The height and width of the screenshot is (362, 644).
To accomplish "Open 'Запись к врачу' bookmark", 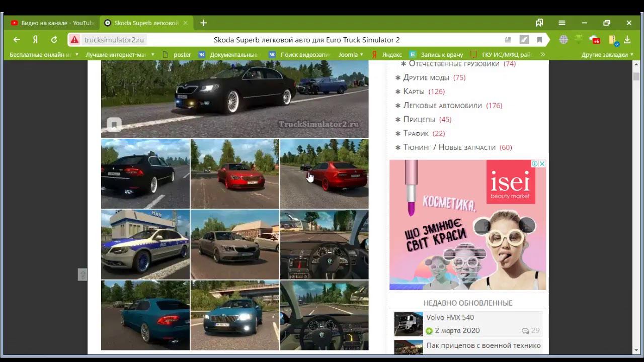I will [436, 54].
